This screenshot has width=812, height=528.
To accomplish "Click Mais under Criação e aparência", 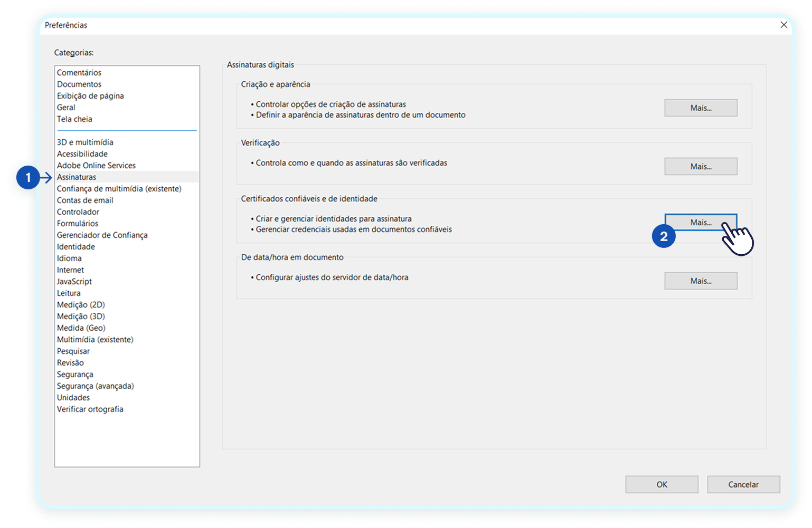I will pyautogui.click(x=701, y=108).
